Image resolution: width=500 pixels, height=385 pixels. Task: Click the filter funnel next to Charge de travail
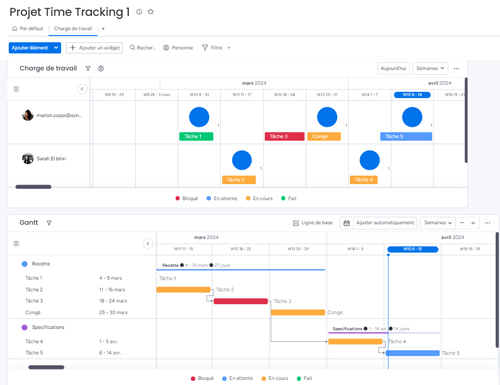[88, 68]
